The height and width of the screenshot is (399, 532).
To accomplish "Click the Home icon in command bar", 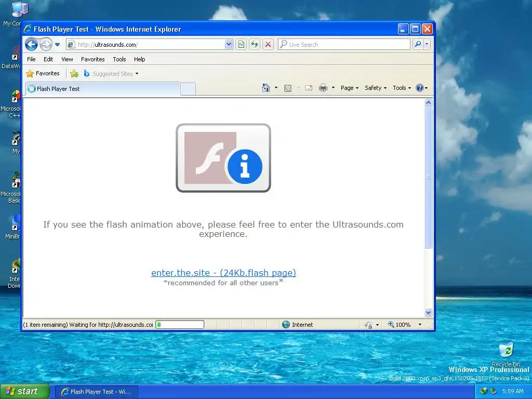I will coord(266,88).
